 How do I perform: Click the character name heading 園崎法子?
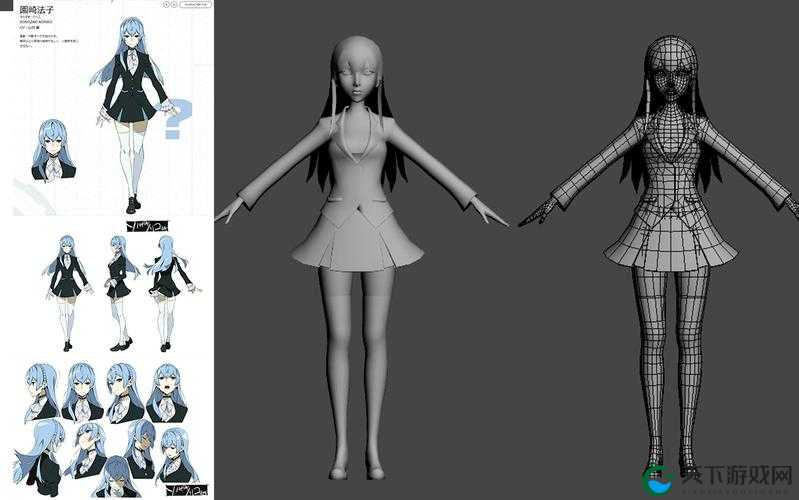tap(37, 9)
